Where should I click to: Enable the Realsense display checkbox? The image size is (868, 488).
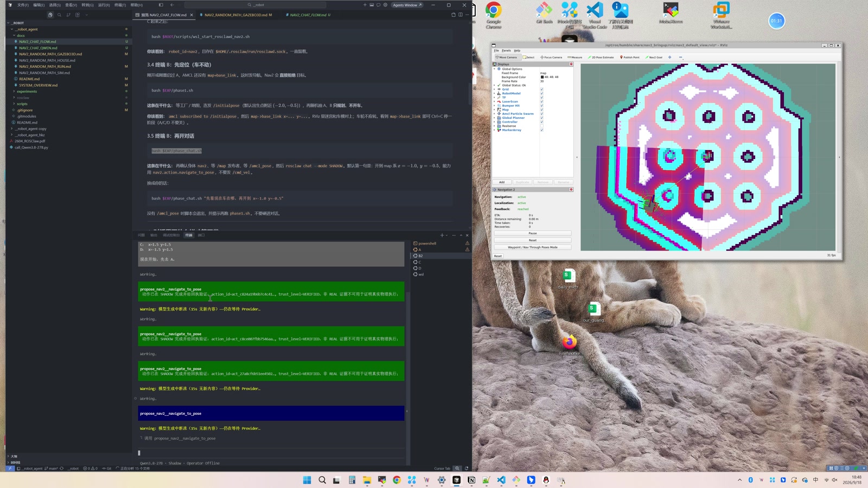click(x=541, y=126)
